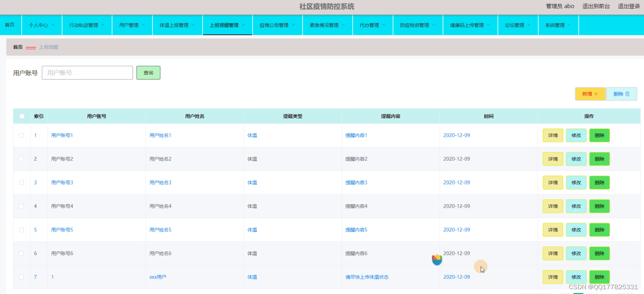Screen dimensions: 644x294
Task: Open the 系统管理 menu
Action: [x=558, y=25]
